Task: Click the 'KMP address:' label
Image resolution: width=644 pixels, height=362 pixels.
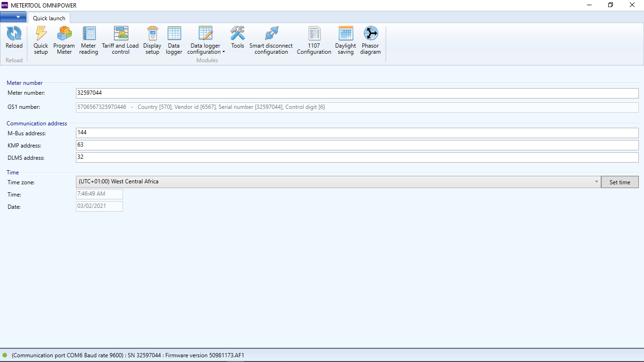Action: [x=25, y=146]
